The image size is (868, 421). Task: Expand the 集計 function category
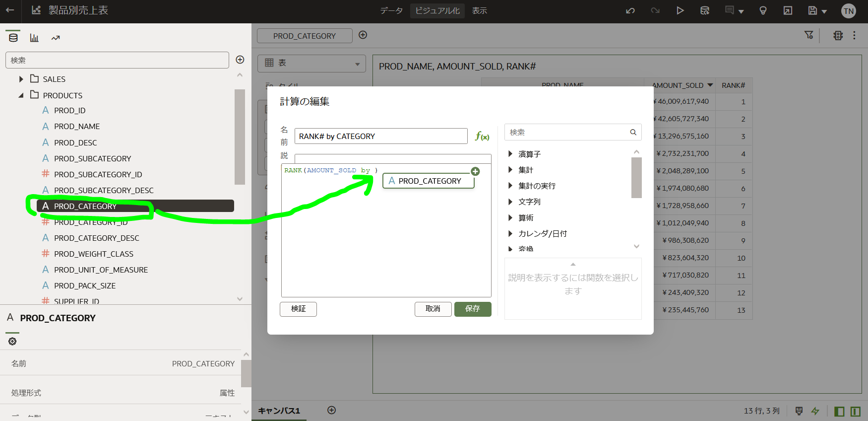pyautogui.click(x=510, y=170)
